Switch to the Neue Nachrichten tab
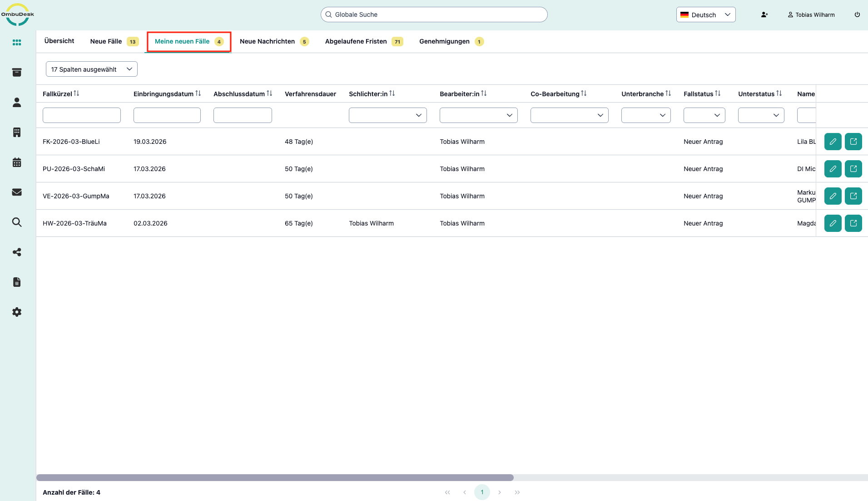This screenshot has height=501, width=868. point(274,41)
